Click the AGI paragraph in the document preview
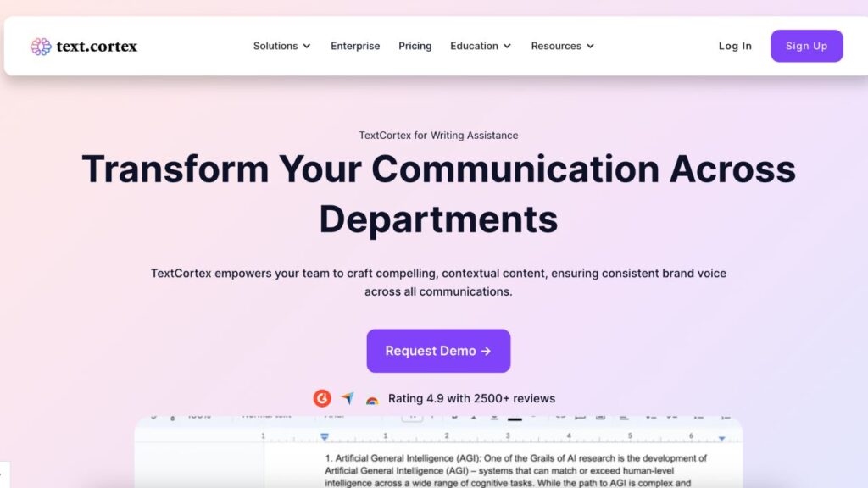The width and height of the screenshot is (868, 488). 516,470
